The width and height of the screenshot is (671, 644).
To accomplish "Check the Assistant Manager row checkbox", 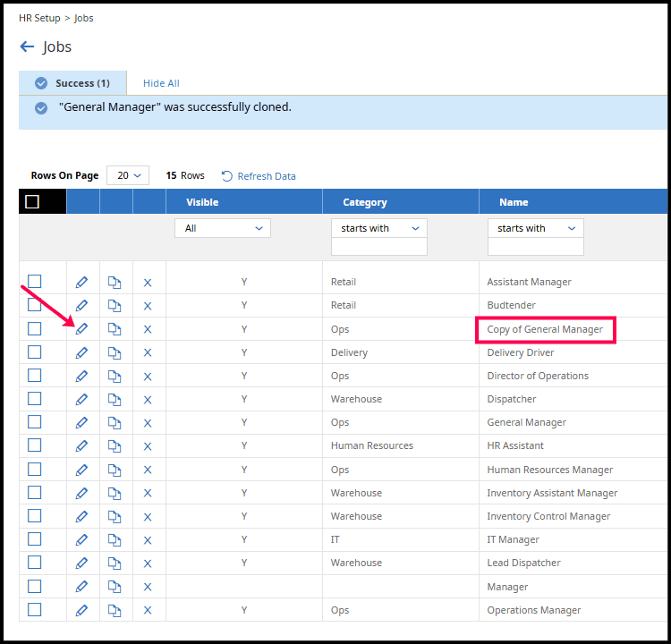I will point(34,282).
